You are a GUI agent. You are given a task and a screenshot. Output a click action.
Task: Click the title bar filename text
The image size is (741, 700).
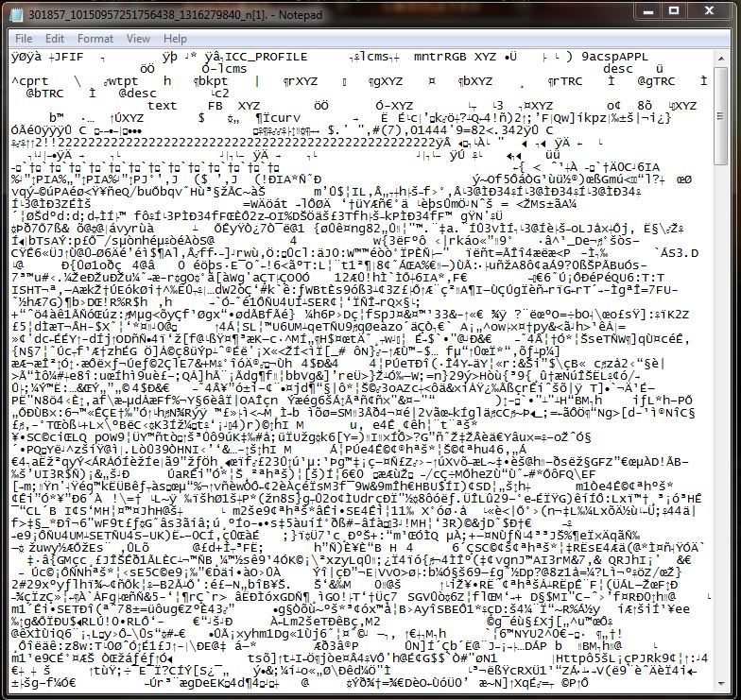(x=176, y=15)
